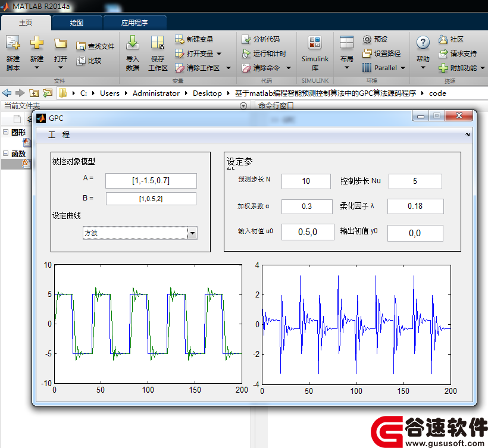Viewport: 488px width, 448px height.
Task: Click the browse for folder icon
Action: (x=48, y=93)
